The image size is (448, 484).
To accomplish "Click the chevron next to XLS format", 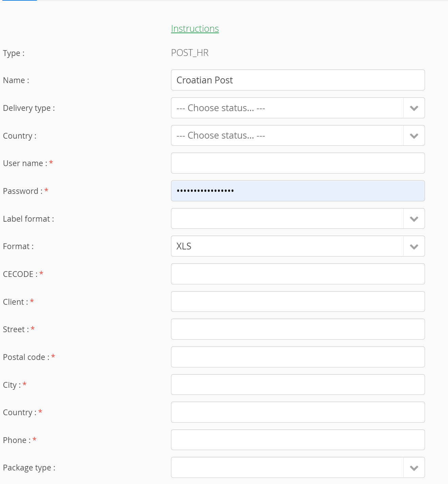I will (414, 246).
